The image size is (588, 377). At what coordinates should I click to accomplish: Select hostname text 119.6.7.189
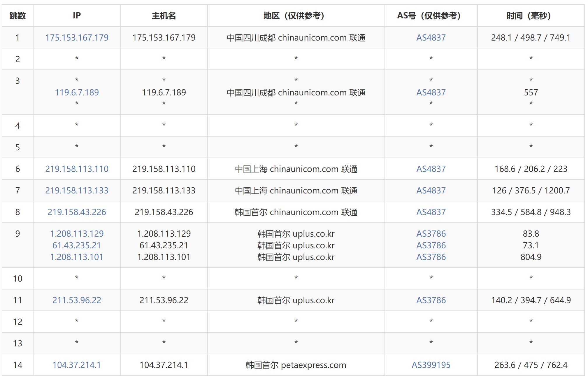(x=164, y=92)
